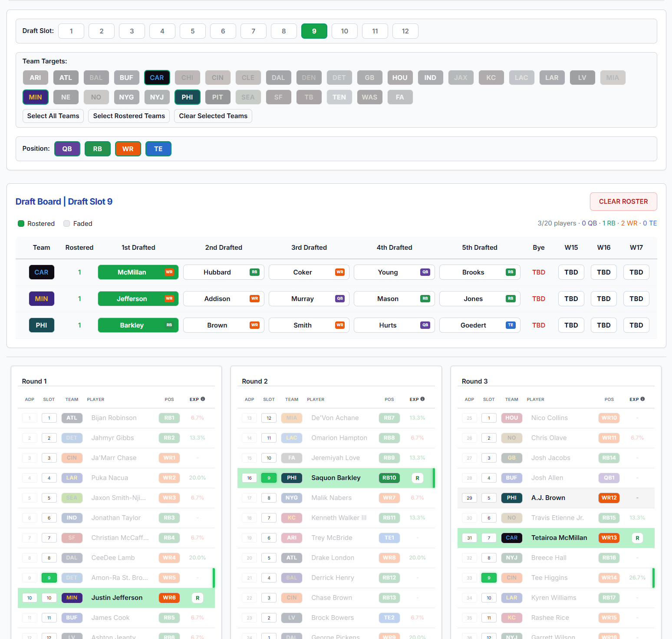The height and width of the screenshot is (639, 672).
Task: Click the EXP info icon in Round 3
Action: click(643, 399)
